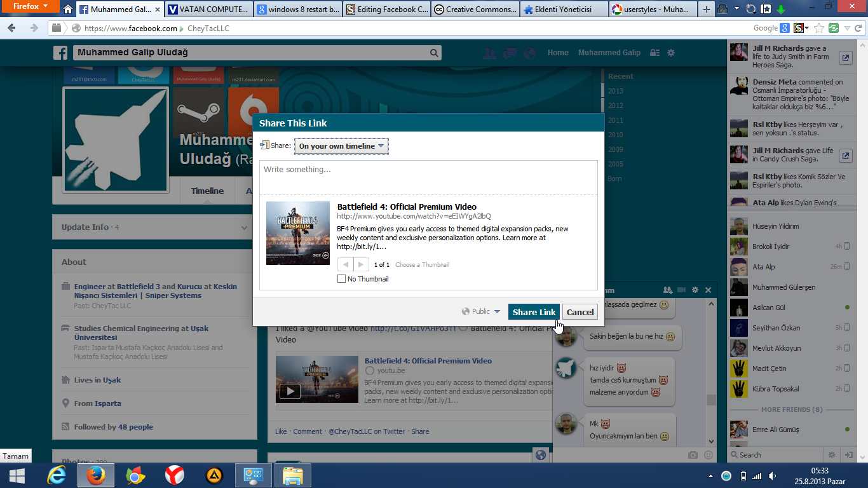The height and width of the screenshot is (488, 868).
Task: Click the Facebook logo icon
Action: (x=60, y=53)
